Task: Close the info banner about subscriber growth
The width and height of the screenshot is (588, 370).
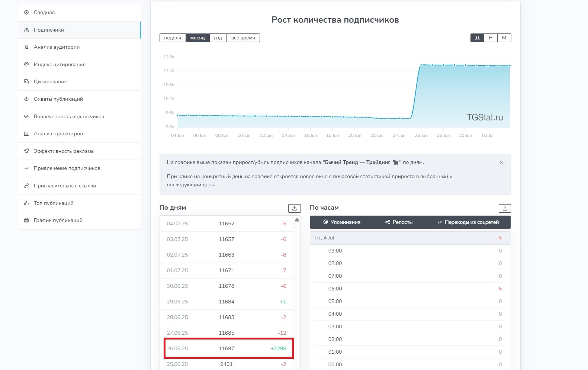Action: point(501,163)
